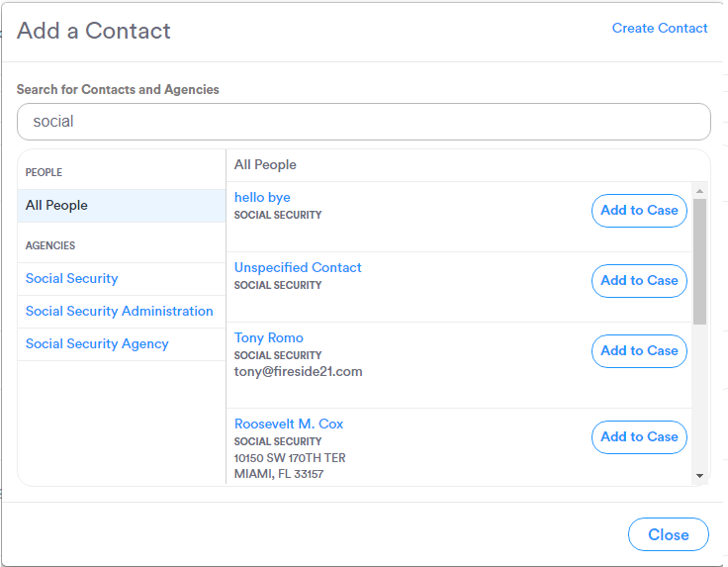
Task: Open the hello bye contact
Action: pyautogui.click(x=262, y=198)
